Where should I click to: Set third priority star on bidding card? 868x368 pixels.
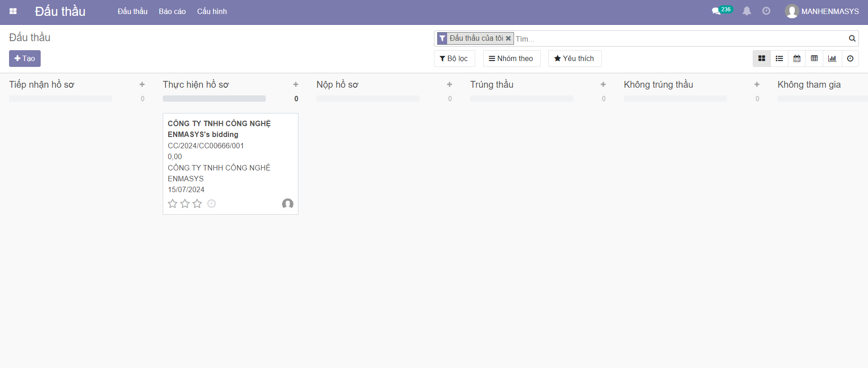(x=197, y=204)
